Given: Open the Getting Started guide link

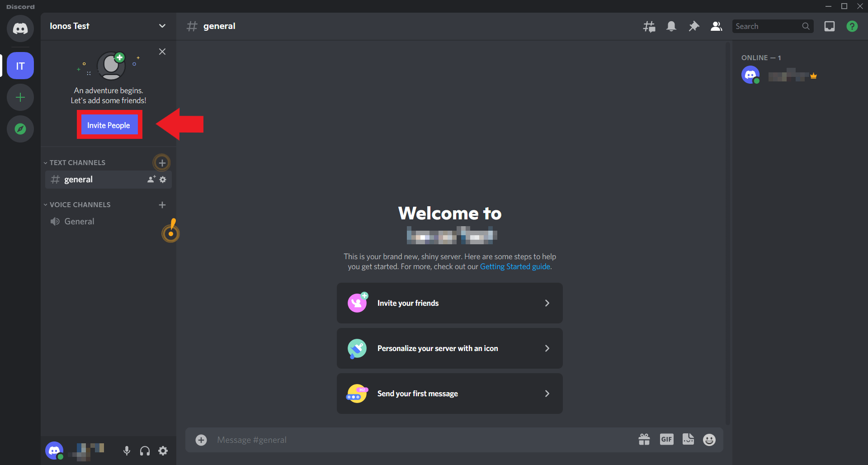Looking at the screenshot, I should [514, 266].
